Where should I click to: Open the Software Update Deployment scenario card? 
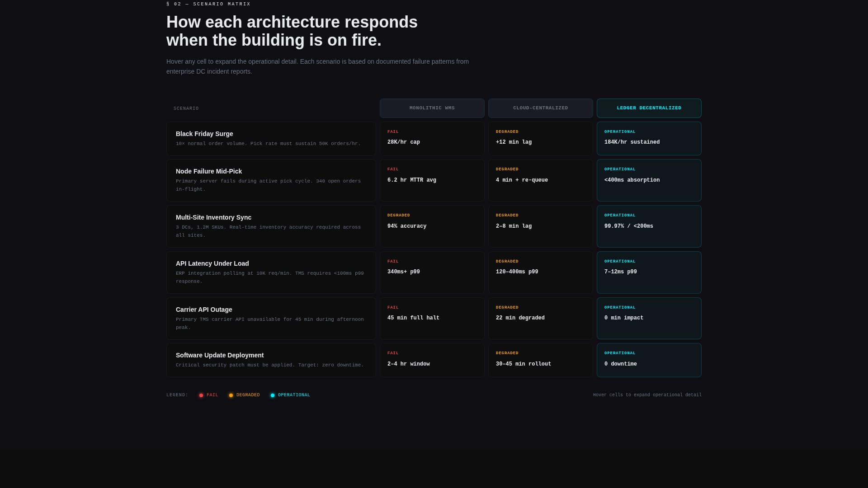pos(271,360)
